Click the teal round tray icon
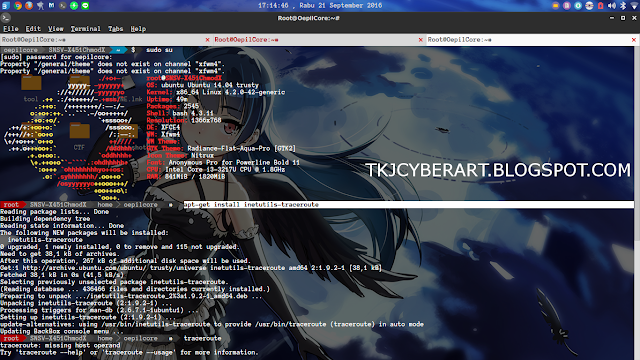Screen dimensions: 640x360 coord(578,5)
